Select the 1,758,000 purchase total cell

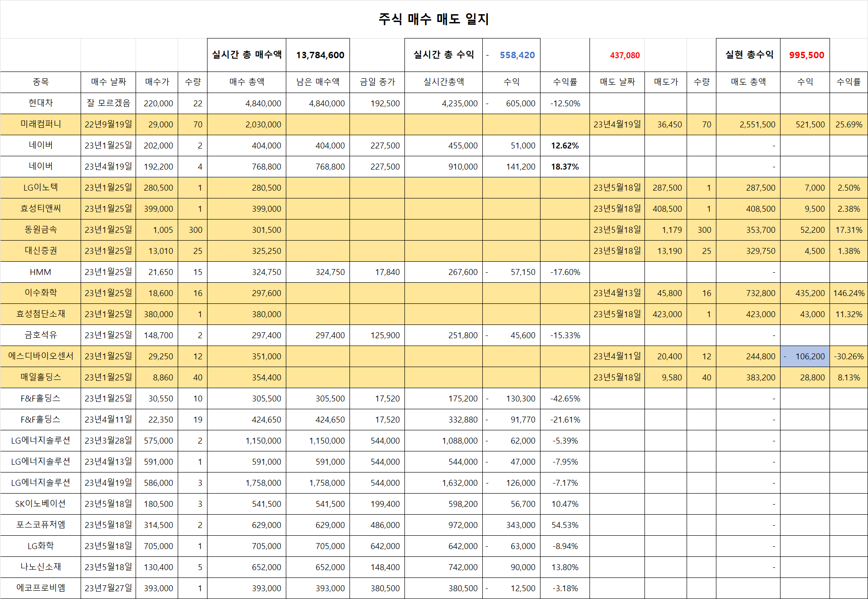(x=246, y=483)
